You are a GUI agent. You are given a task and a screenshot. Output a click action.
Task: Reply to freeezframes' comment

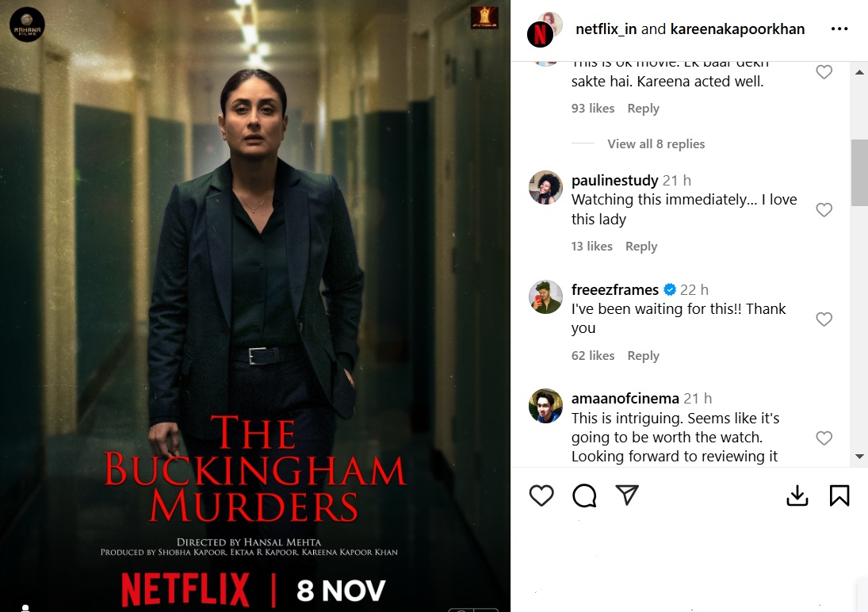tap(643, 356)
